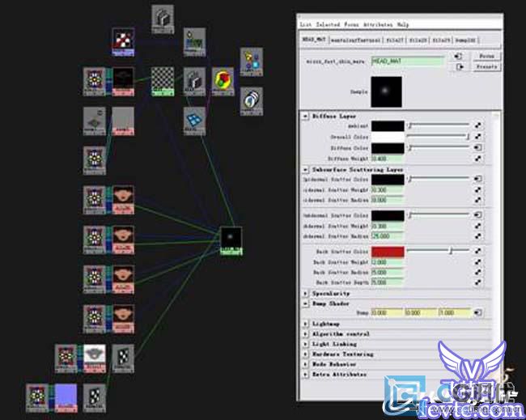Image resolution: width=526 pixels, height=420 pixels.
Task: Select the green-labeled checkerboard node
Action: [163, 82]
